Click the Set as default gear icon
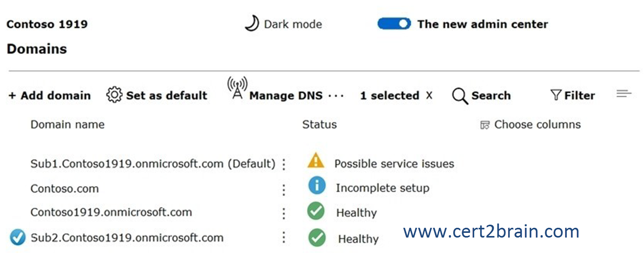Viewport: 644px width, 259px height. pos(114,95)
